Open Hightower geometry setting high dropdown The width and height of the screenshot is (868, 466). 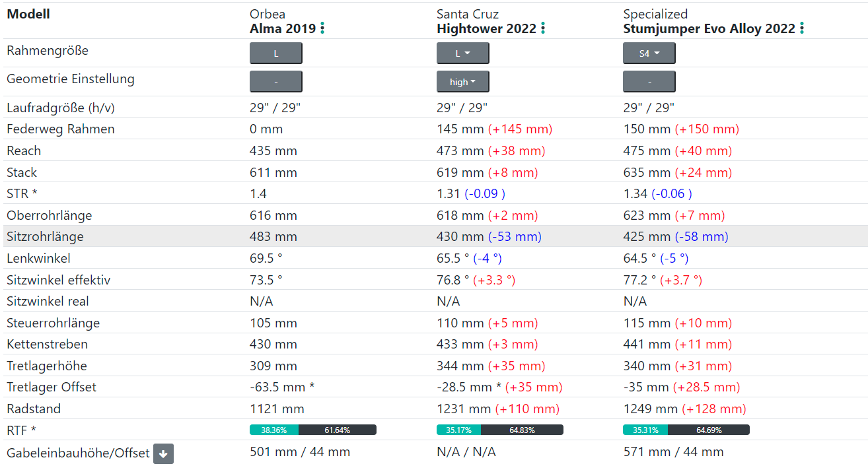click(462, 82)
